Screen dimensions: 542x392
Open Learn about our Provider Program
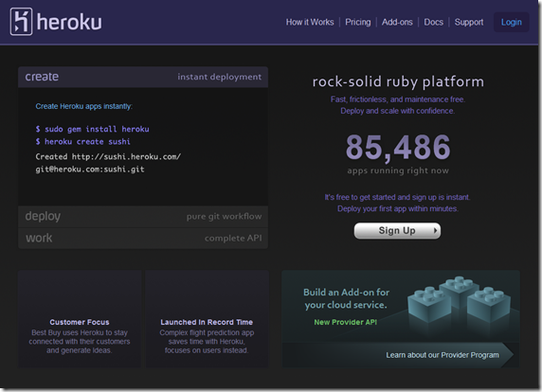(x=443, y=355)
